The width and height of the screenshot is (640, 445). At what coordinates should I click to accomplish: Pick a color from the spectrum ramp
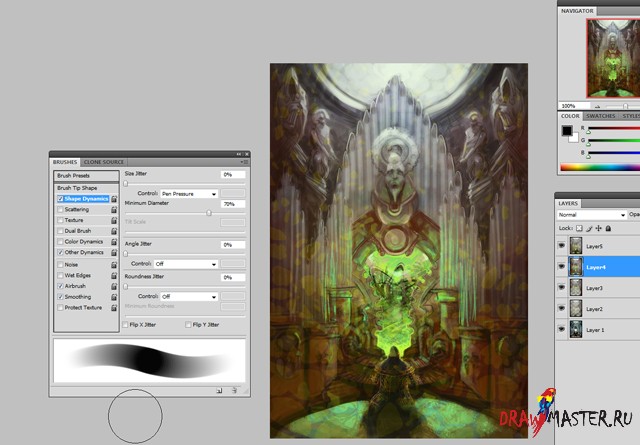click(x=600, y=167)
